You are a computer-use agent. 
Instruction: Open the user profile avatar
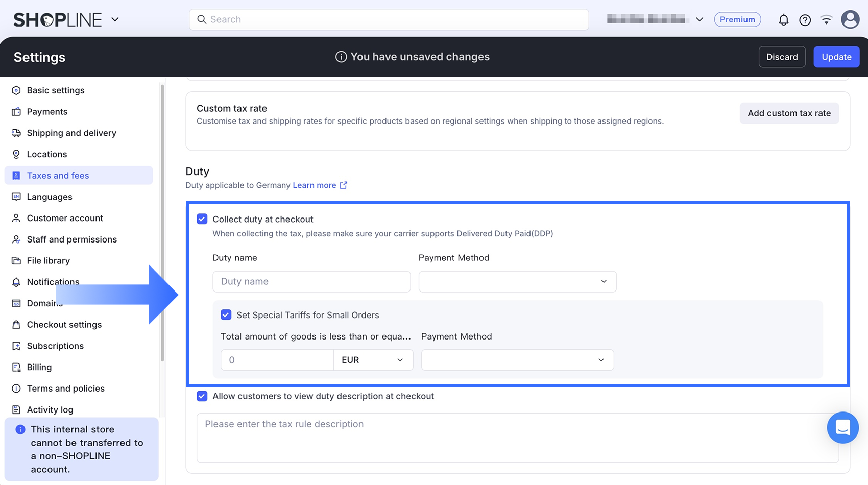[850, 19]
